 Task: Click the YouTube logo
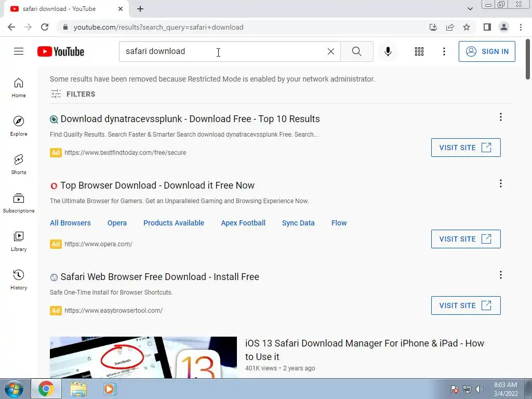(61, 51)
